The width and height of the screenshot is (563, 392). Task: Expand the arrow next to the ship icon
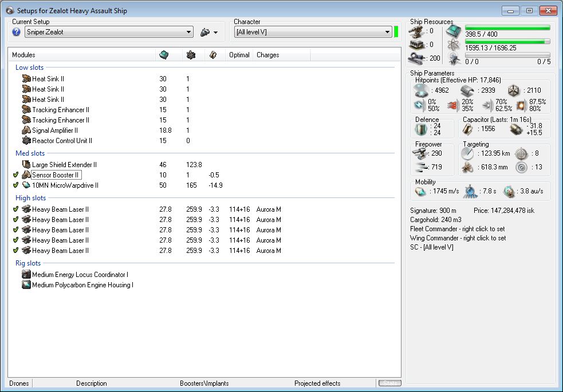click(215, 33)
